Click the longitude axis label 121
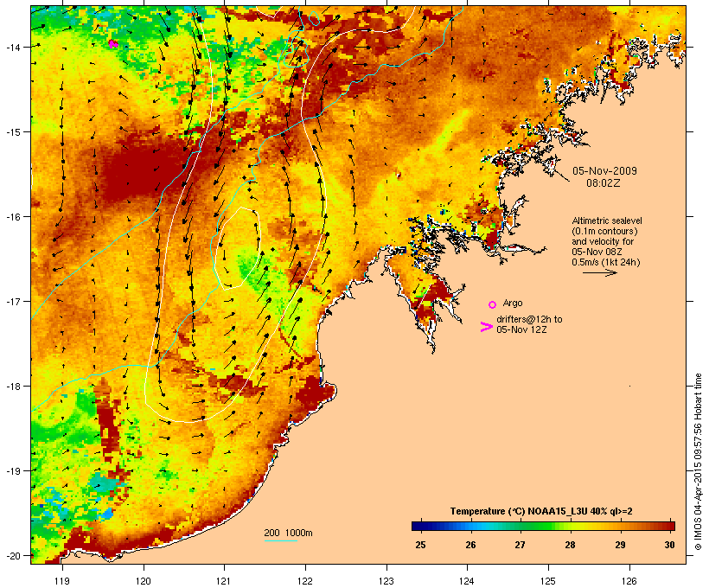The image size is (709, 588). (224, 581)
